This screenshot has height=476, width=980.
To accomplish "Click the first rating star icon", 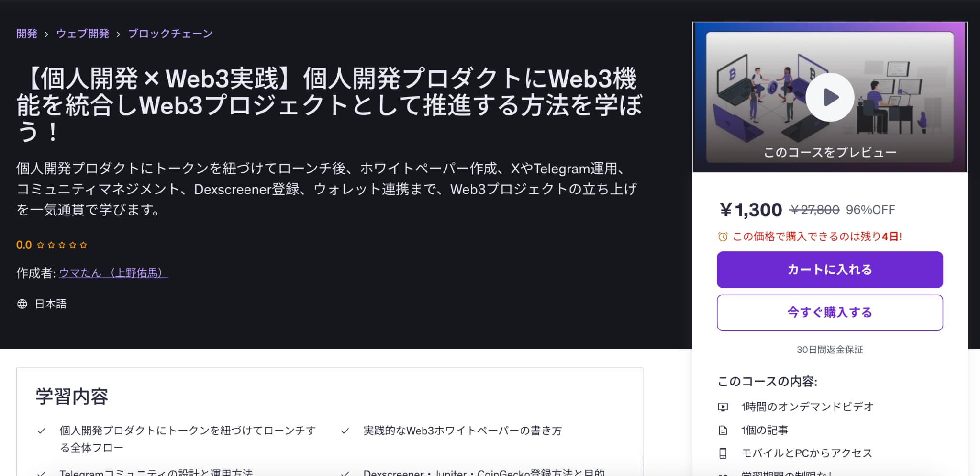I will point(41,245).
